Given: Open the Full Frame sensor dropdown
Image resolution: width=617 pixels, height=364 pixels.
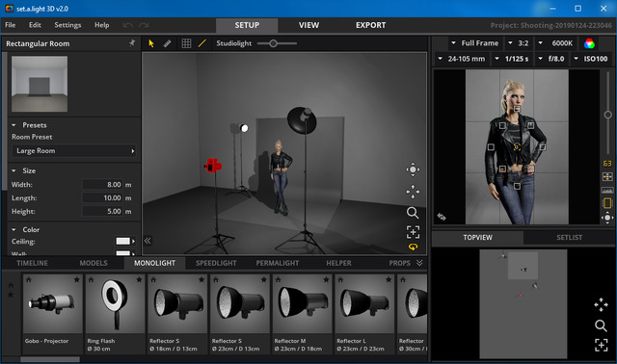Looking at the screenshot, I should coord(475,43).
